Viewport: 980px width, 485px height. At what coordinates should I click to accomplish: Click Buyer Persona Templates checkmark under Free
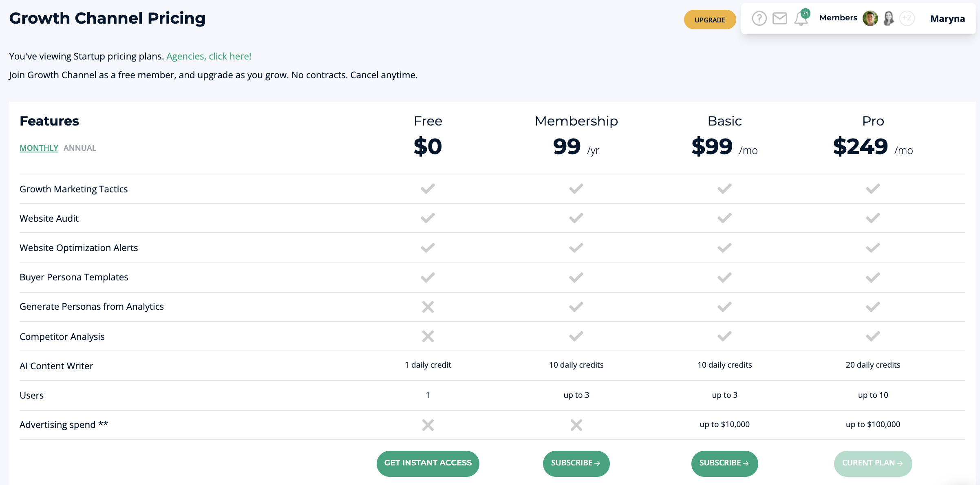428,278
